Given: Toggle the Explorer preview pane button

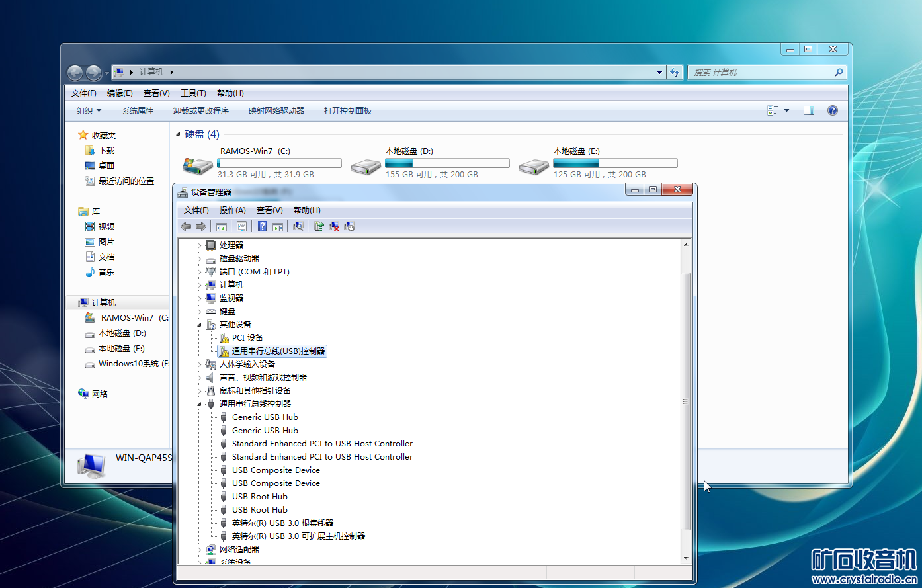Looking at the screenshot, I should pos(808,111).
